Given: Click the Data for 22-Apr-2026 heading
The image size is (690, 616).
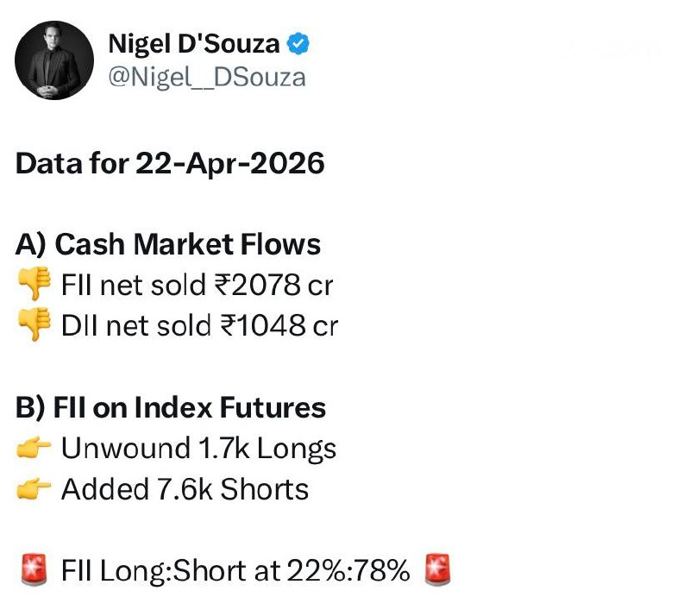Looking at the screenshot, I should [x=170, y=163].
